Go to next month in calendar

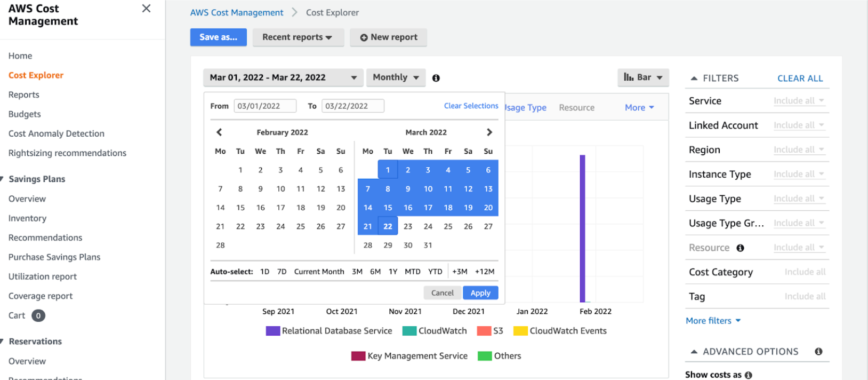pos(489,132)
